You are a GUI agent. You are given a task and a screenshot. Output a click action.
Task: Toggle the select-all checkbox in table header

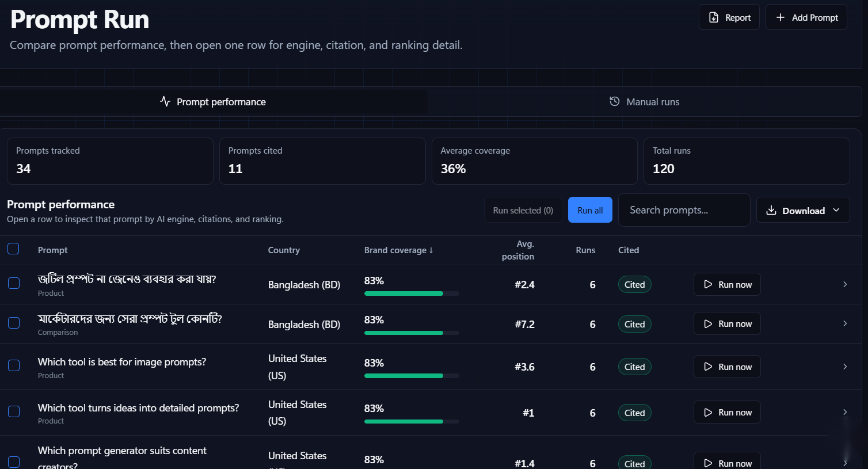click(x=13, y=249)
